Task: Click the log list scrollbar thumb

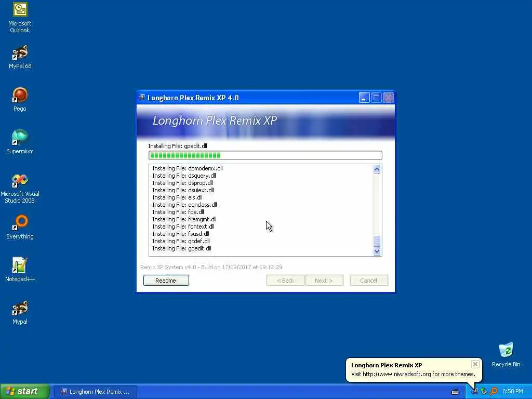Action: (x=377, y=241)
